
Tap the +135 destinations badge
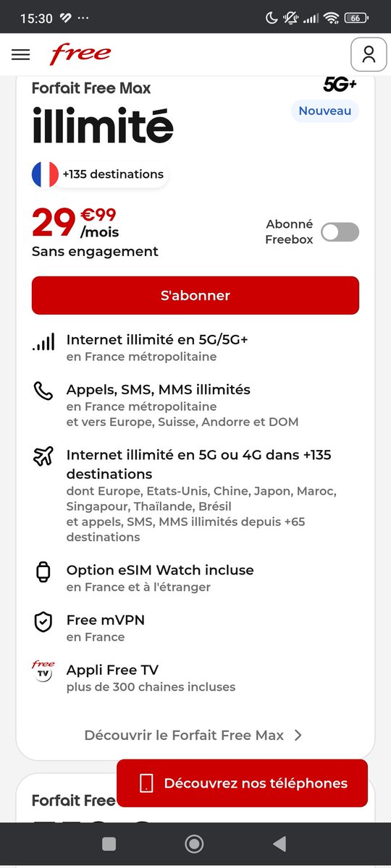(x=113, y=174)
